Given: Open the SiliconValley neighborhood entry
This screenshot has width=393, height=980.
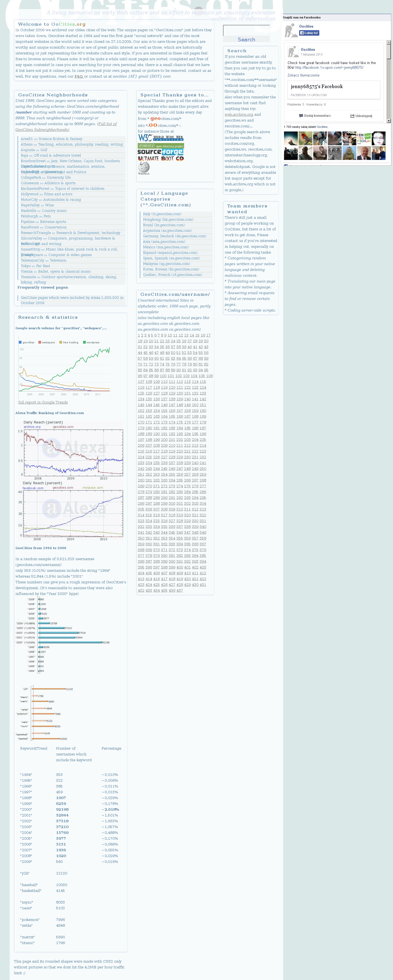Looking at the screenshot, I should [x=31, y=239].
